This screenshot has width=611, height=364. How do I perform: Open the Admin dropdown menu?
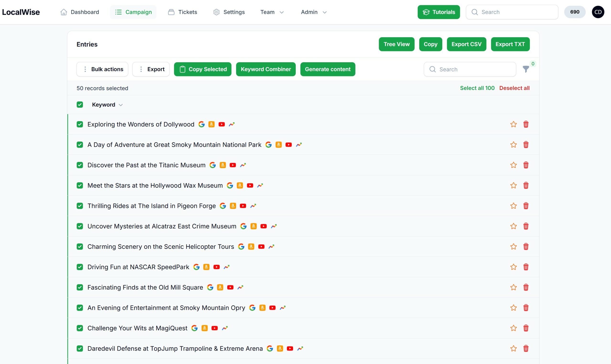click(x=314, y=12)
